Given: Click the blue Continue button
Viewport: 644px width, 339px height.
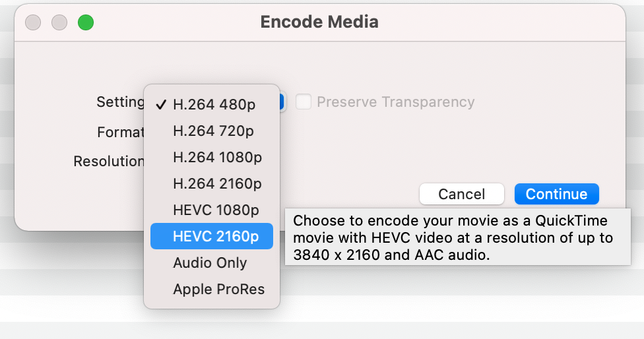Looking at the screenshot, I should coord(556,194).
